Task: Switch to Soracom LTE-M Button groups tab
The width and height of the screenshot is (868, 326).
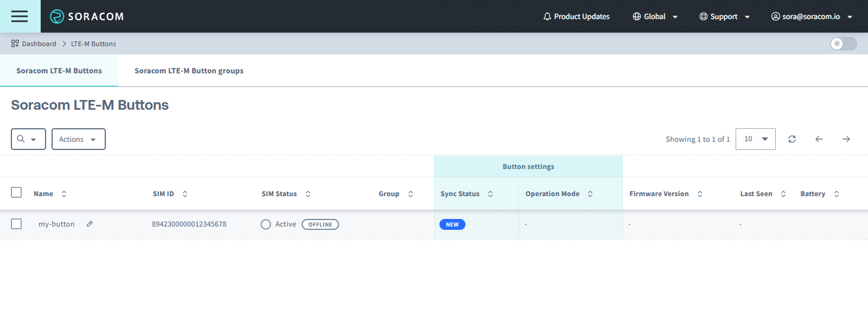Action: pos(189,71)
